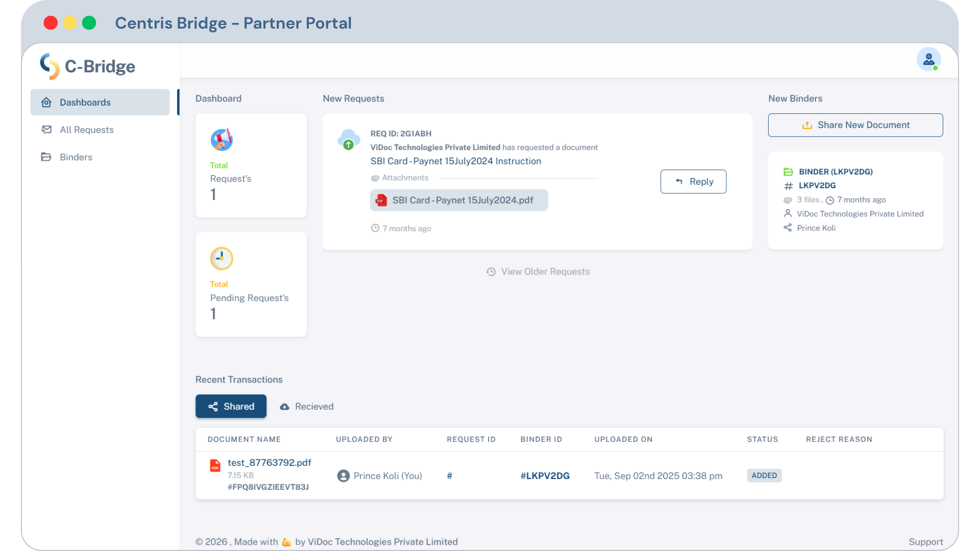Switch to the Recieved transactions tab
This screenshot has width=980, height=551.
click(307, 407)
